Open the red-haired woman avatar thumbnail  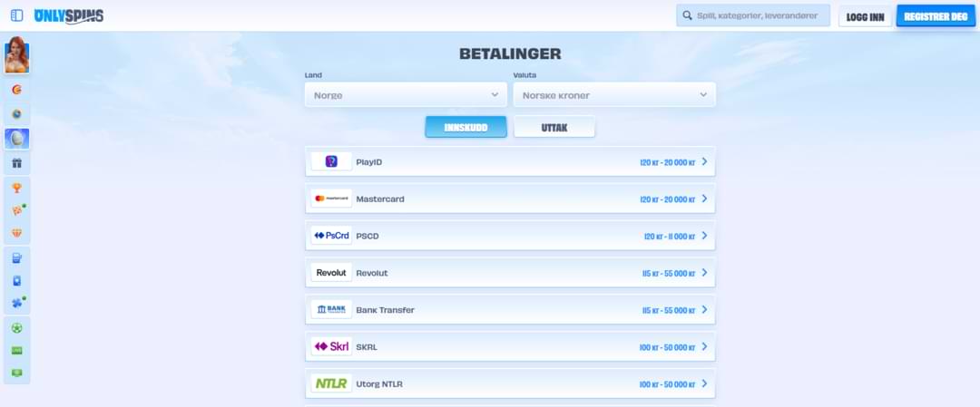17,55
